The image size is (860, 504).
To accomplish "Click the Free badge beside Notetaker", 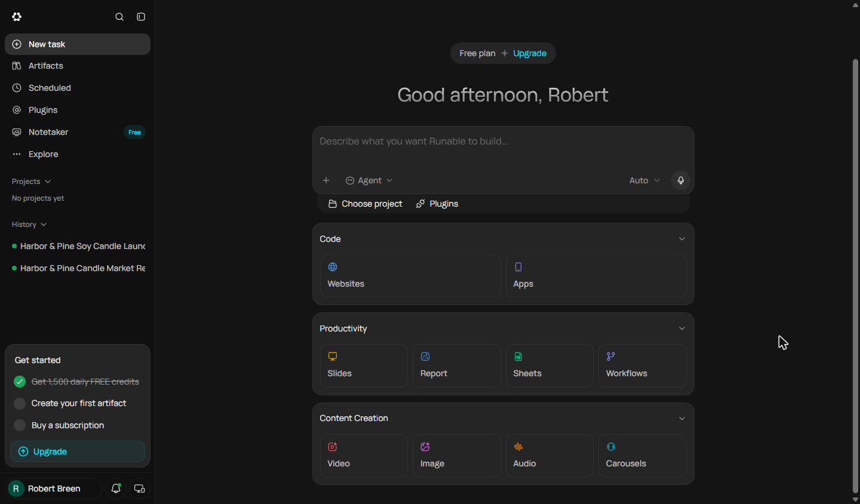I will point(134,132).
